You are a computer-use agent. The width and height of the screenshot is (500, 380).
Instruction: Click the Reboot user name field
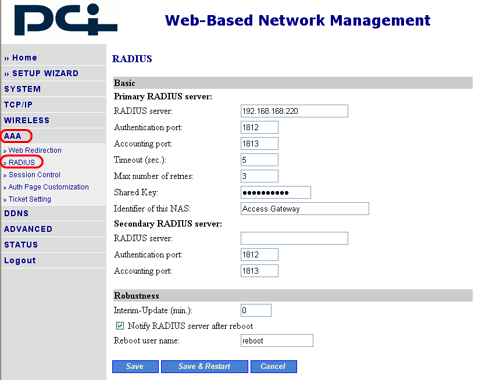(x=277, y=341)
